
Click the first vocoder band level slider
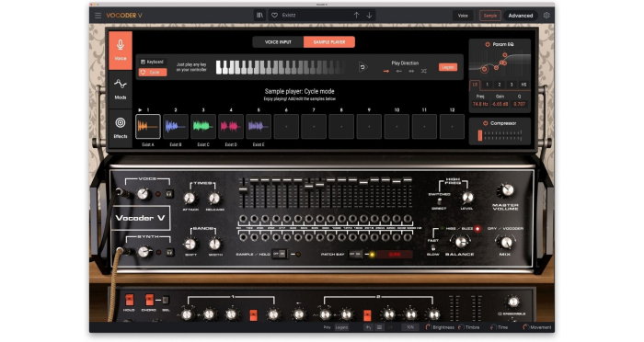(x=243, y=193)
